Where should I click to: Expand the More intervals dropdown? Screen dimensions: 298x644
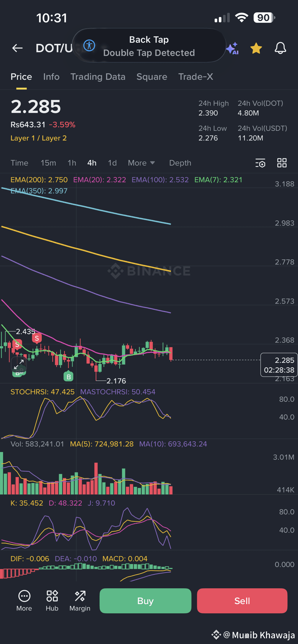(141, 163)
